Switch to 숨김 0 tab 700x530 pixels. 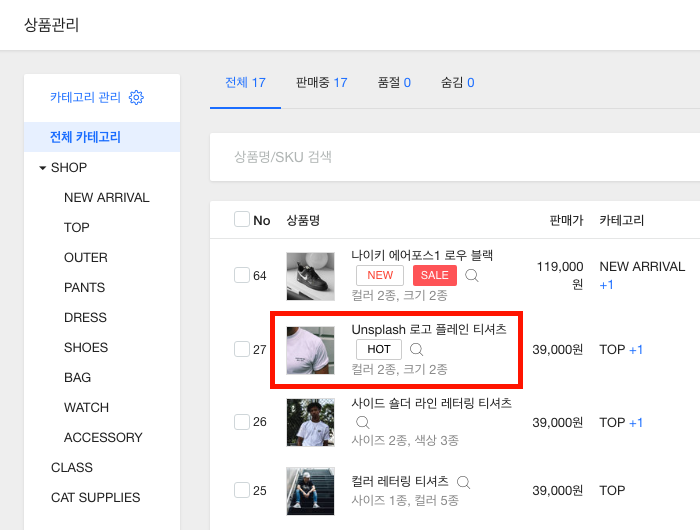point(458,83)
